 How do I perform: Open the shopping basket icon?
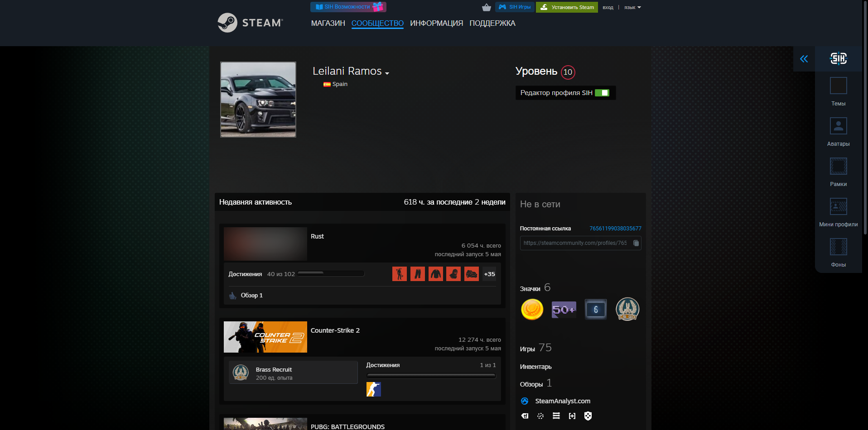(487, 7)
